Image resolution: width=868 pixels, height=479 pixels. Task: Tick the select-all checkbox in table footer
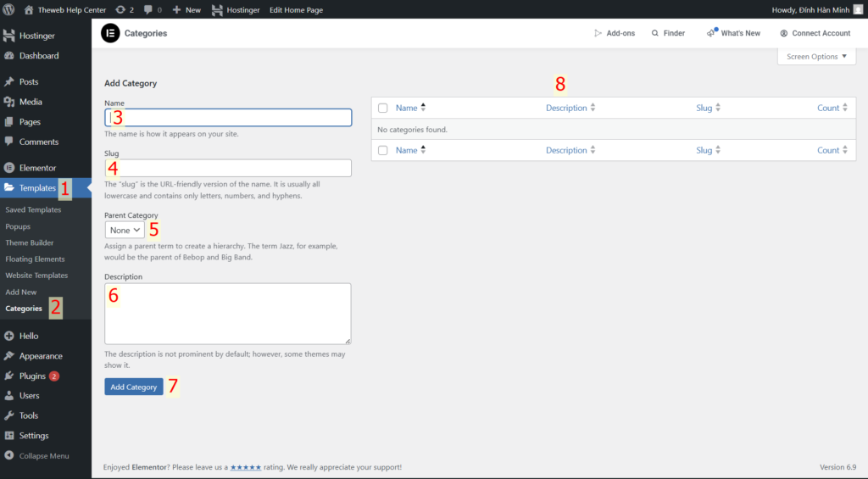click(383, 150)
